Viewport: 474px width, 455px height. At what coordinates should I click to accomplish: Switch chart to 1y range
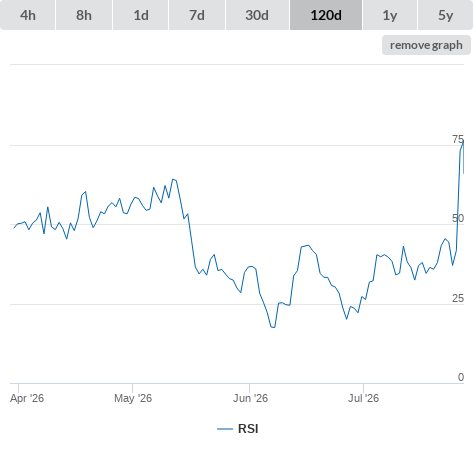390,15
